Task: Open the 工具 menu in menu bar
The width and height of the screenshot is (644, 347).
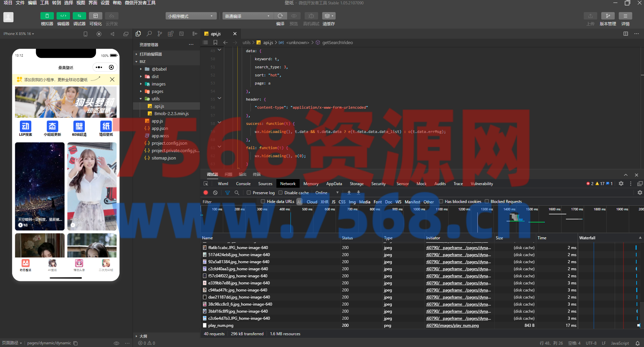Action: tap(44, 3)
